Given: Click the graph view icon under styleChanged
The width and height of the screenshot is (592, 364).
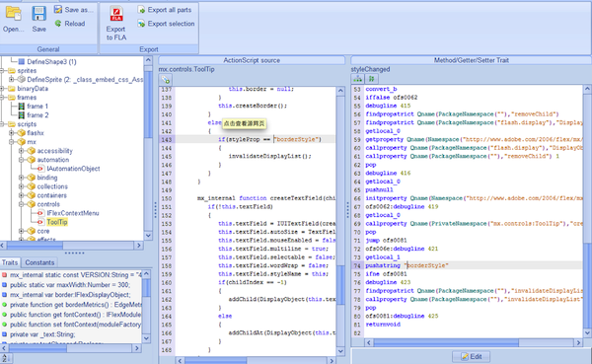Looking at the screenshot, I should tap(357, 79).
